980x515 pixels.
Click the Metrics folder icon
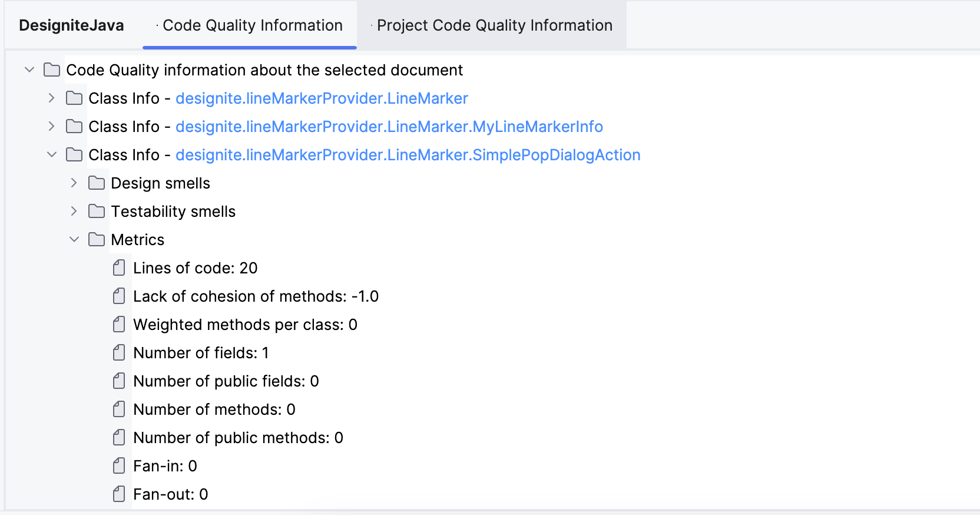point(97,239)
